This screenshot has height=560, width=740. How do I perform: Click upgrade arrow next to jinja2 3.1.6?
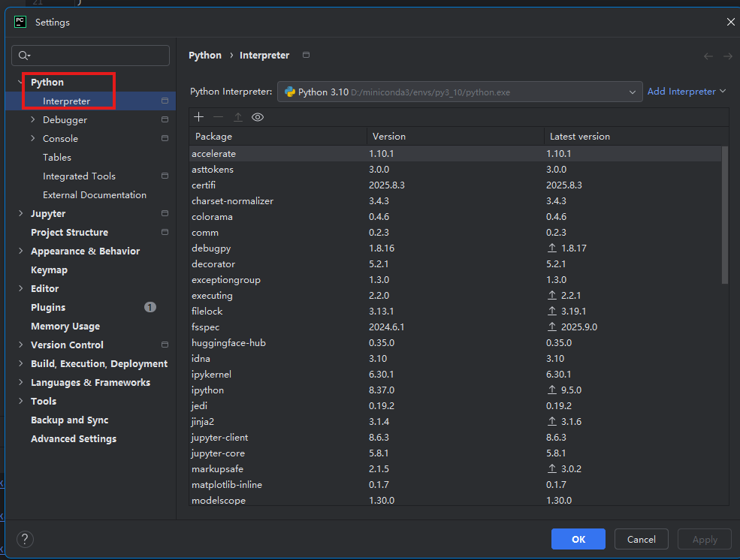[x=551, y=421]
